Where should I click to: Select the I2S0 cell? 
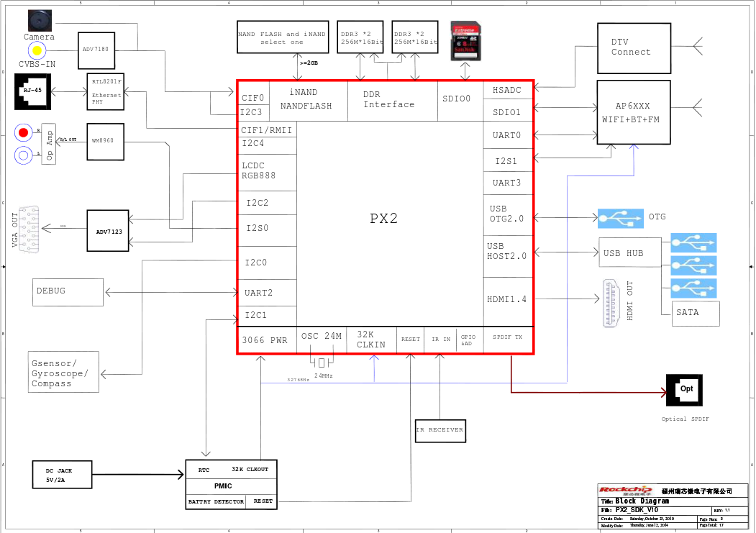click(x=268, y=231)
